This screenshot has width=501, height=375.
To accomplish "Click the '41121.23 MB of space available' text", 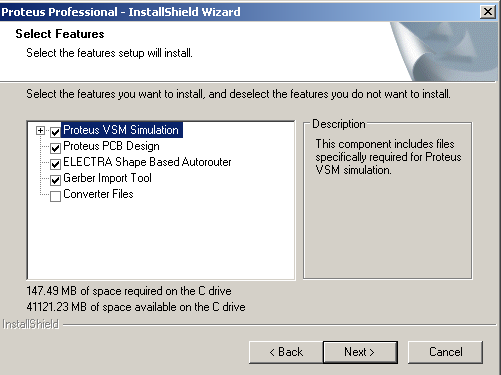I will (x=136, y=307).
